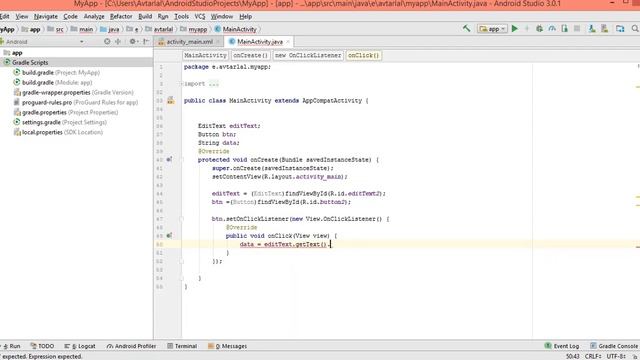
Task: Open build.gradle (Project: MyApp) file
Action: click(x=57, y=72)
